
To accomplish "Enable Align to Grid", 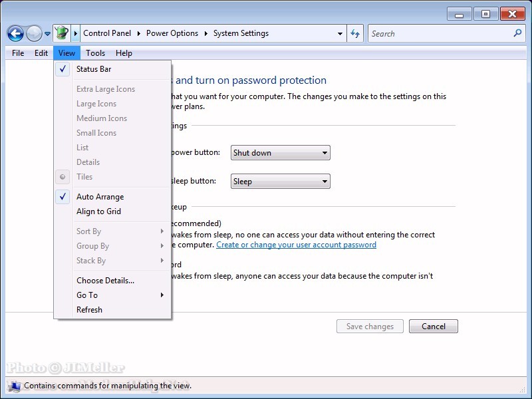I will pos(112,211).
